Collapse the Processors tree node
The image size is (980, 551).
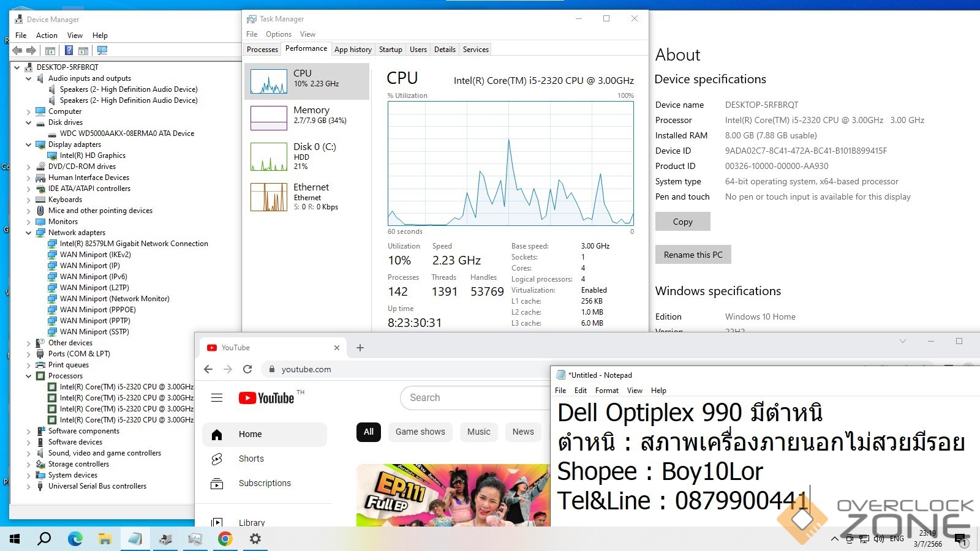click(x=28, y=376)
